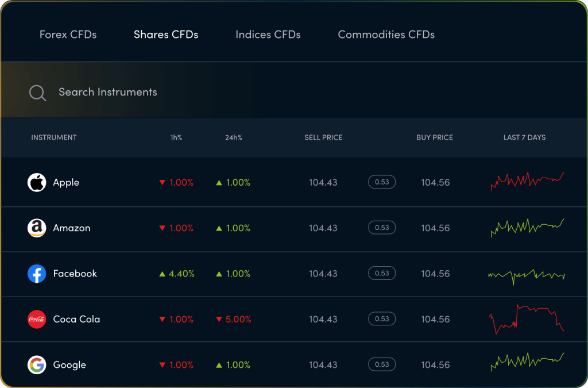Click Coca Cola's 24h% red down arrow
Image resolution: width=588 pixels, height=388 pixels.
pos(219,320)
